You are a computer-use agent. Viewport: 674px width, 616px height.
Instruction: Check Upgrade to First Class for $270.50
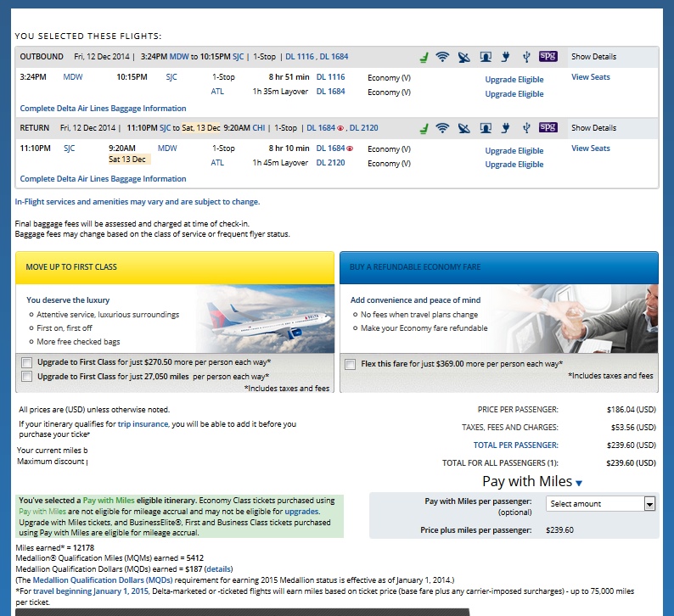[28, 363]
